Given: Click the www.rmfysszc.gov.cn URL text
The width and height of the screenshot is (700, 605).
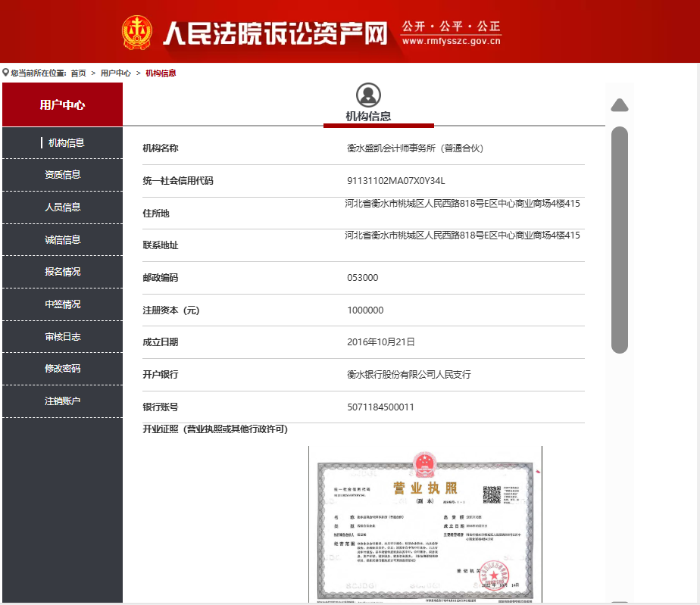Looking at the screenshot, I should tap(451, 41).
